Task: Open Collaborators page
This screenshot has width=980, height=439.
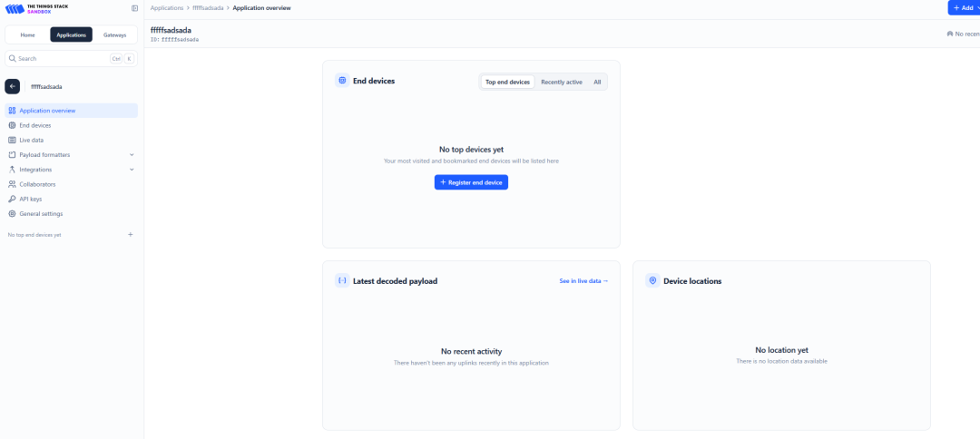Action: [x=72, y=184]
